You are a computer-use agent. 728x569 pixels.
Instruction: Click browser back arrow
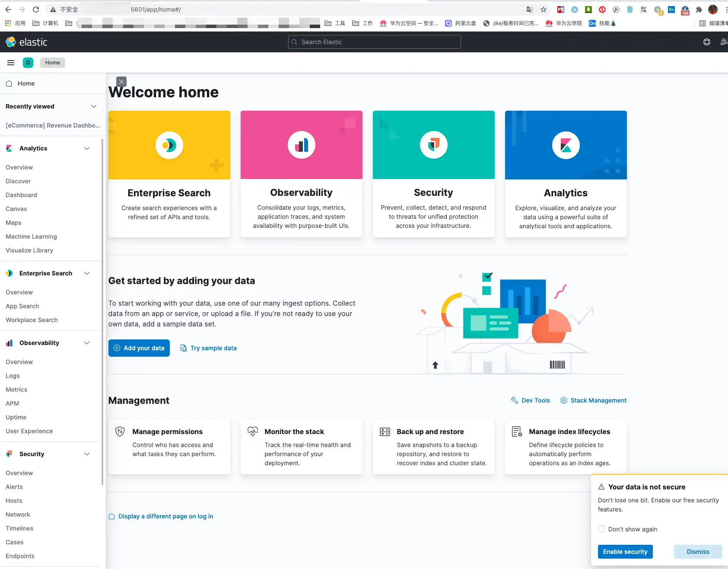tap(8, 10)
